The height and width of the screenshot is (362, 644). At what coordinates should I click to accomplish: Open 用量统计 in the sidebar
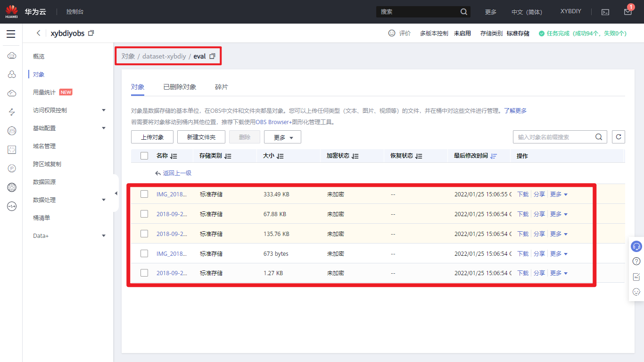[44, 92]
